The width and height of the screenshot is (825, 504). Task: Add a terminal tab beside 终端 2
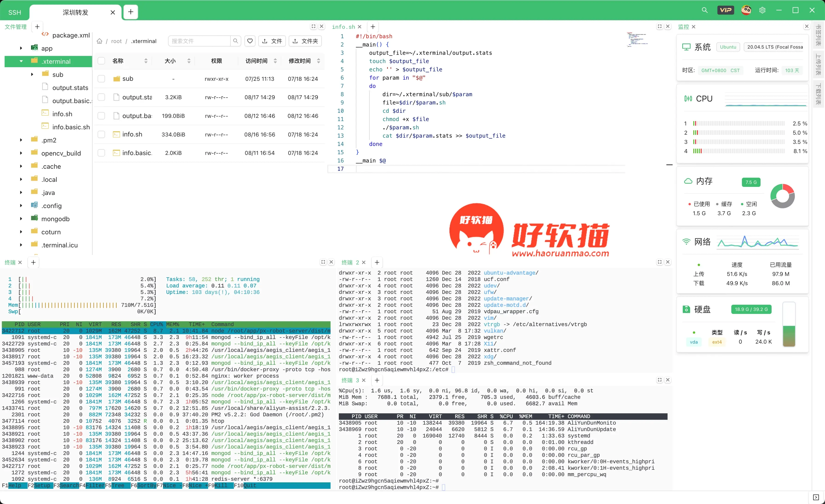click(377, 262)
